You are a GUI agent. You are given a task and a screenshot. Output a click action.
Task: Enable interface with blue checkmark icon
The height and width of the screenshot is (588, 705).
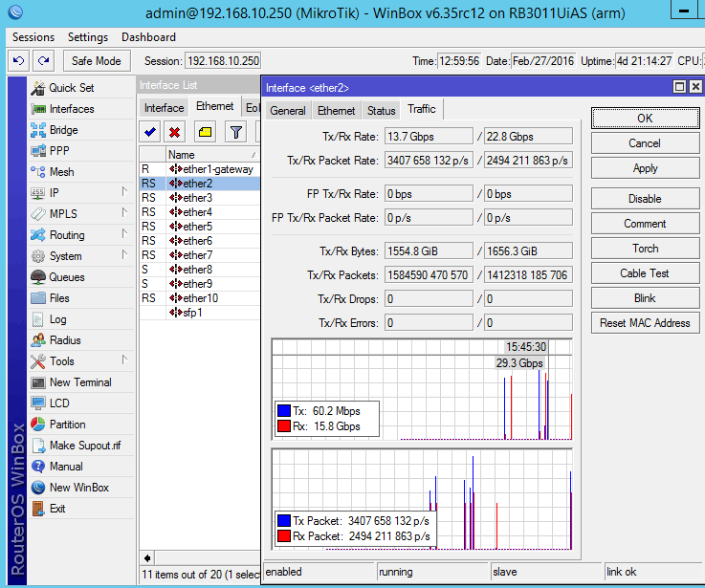[x=150, y=132]
